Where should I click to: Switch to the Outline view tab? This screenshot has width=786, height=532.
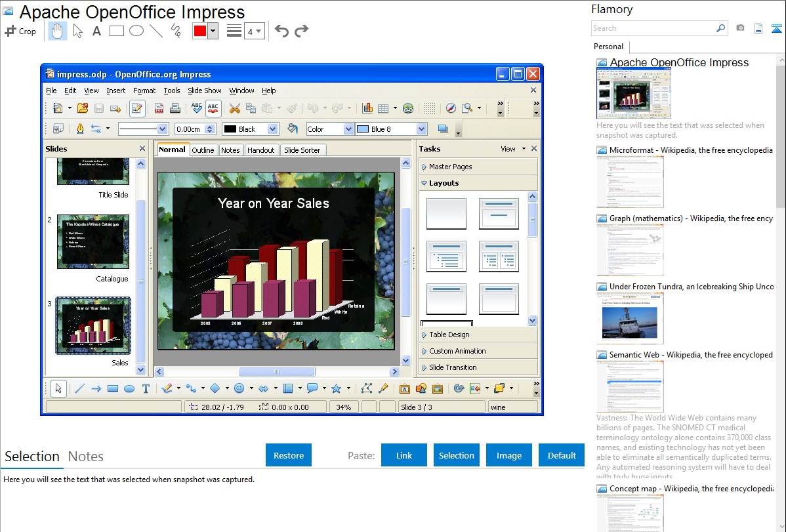pos(203,150)
